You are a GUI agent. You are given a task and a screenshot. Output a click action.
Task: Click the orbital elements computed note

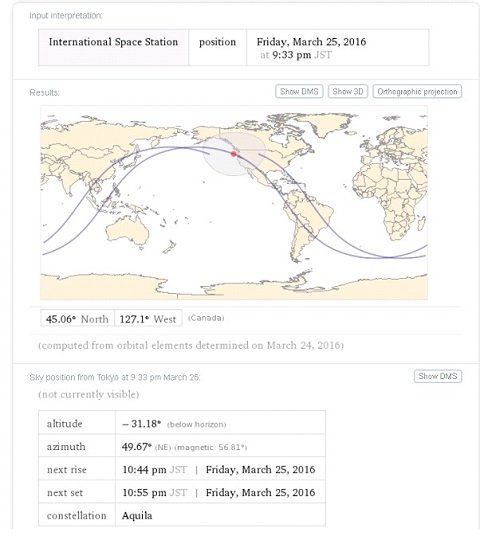(x=191, y=345)
